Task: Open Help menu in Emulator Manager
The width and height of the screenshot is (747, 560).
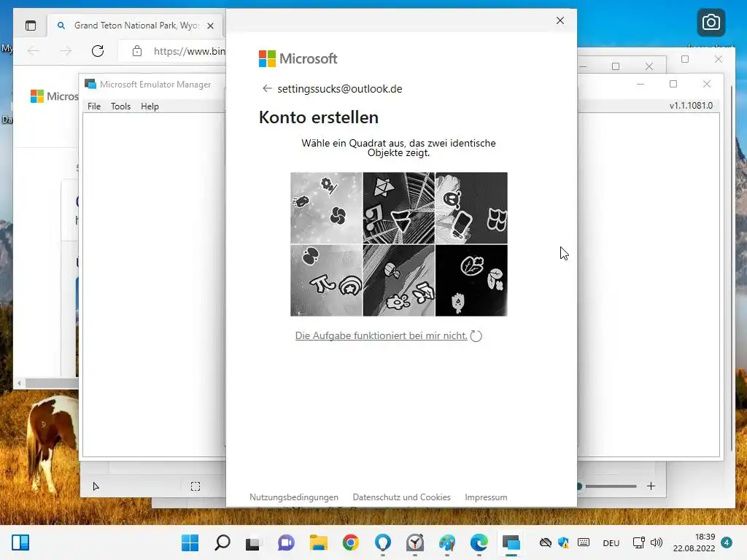Action: tap(150, 106)
